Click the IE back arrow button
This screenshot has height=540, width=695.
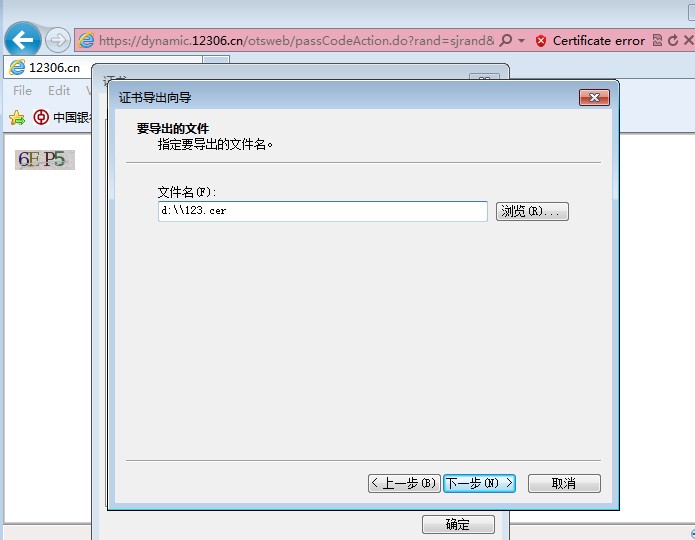pos(22,40)
